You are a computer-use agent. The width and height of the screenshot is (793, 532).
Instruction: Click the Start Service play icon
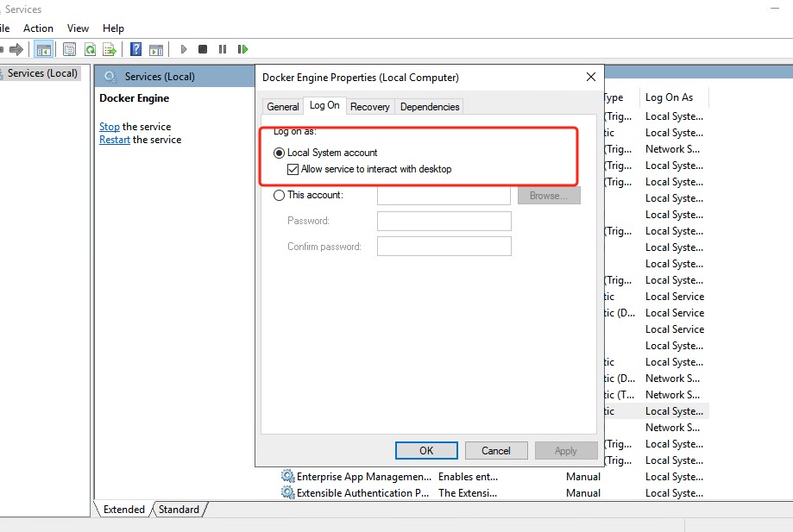[x=184, y=49]
